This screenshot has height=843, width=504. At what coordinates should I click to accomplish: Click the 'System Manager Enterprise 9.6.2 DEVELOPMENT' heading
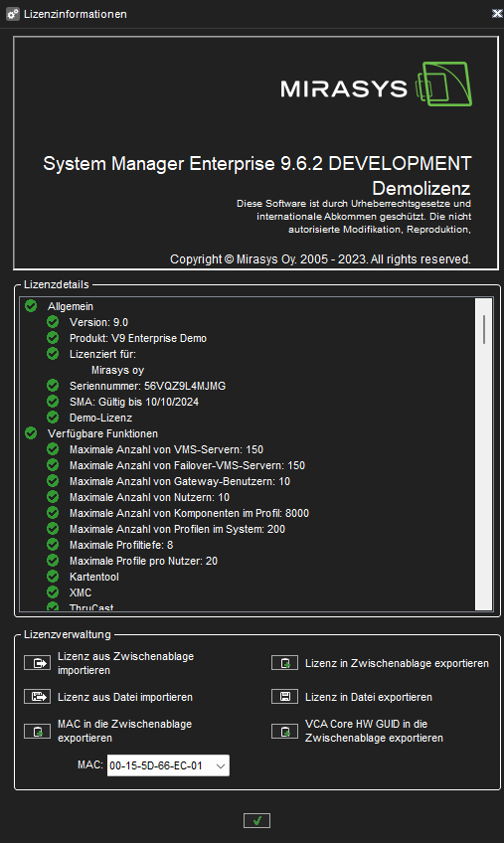pos(257,163)
